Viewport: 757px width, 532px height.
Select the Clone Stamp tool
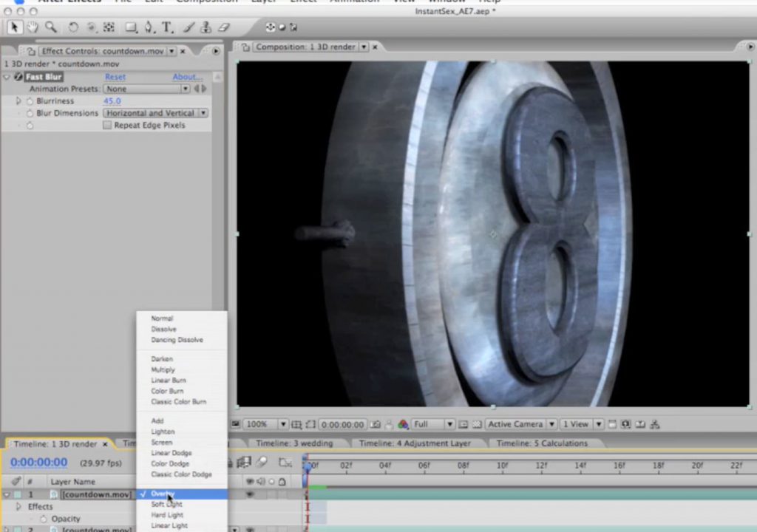[x=206, y=27]
